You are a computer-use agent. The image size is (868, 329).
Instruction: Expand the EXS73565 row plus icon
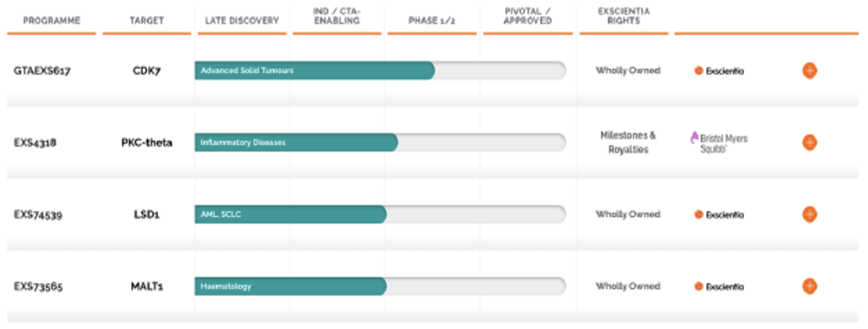[809, 286]
